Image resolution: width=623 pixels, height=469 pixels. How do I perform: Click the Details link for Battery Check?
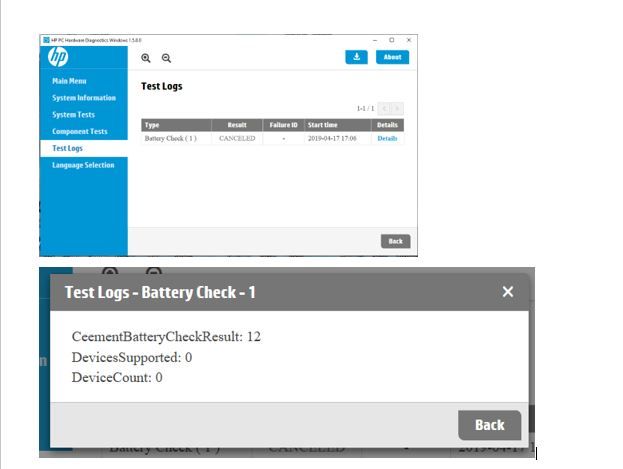[x=387, y=138]
